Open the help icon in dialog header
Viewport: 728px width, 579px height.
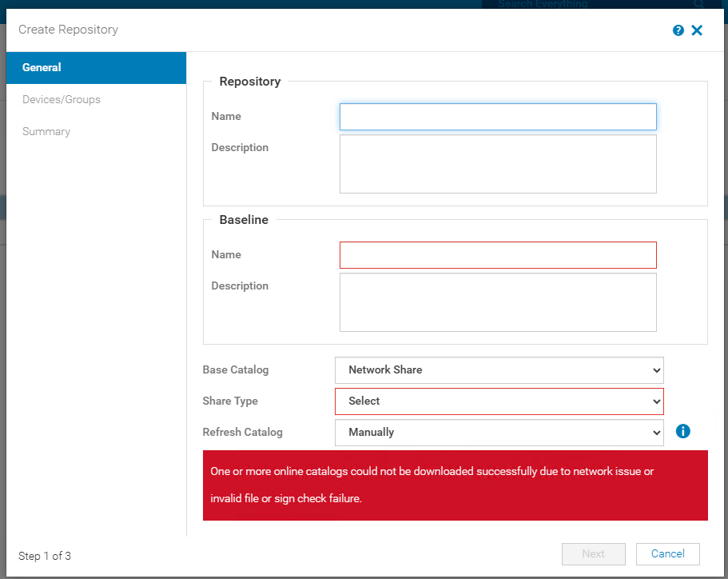(678, 30)
